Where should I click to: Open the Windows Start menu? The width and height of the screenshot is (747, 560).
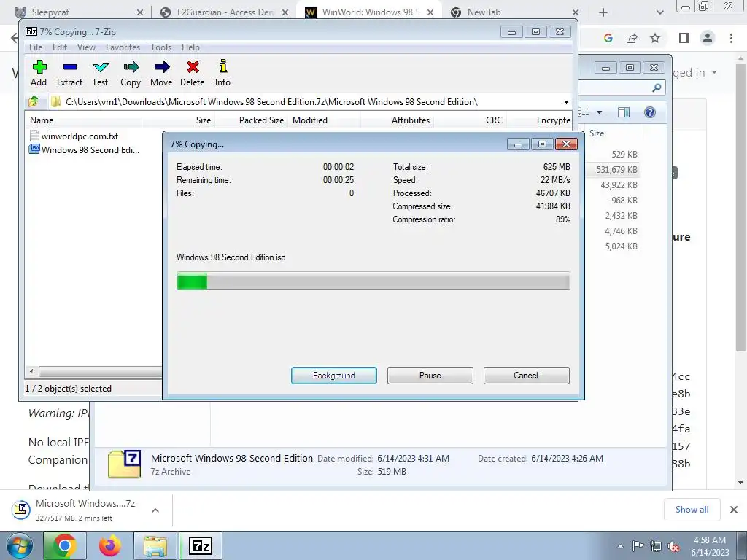(19, 545)
